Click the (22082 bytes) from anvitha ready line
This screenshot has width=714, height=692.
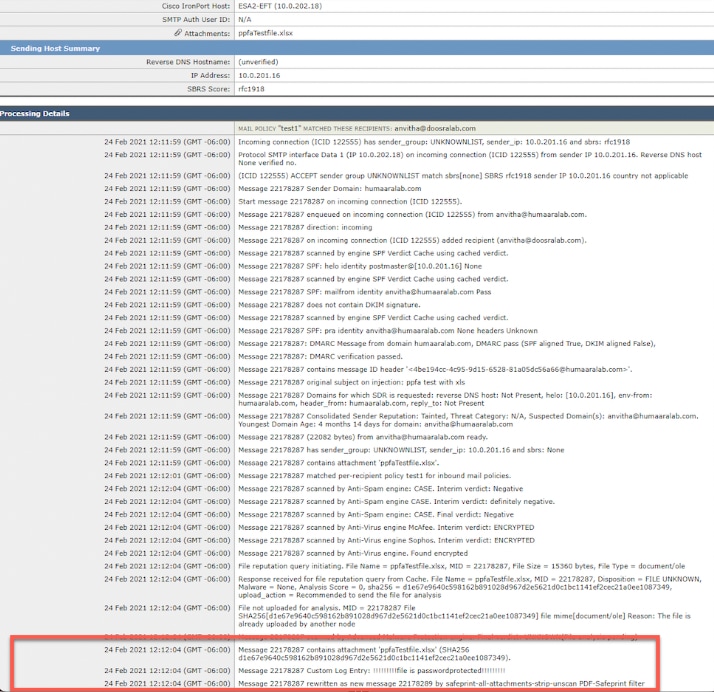coord(363,437)
